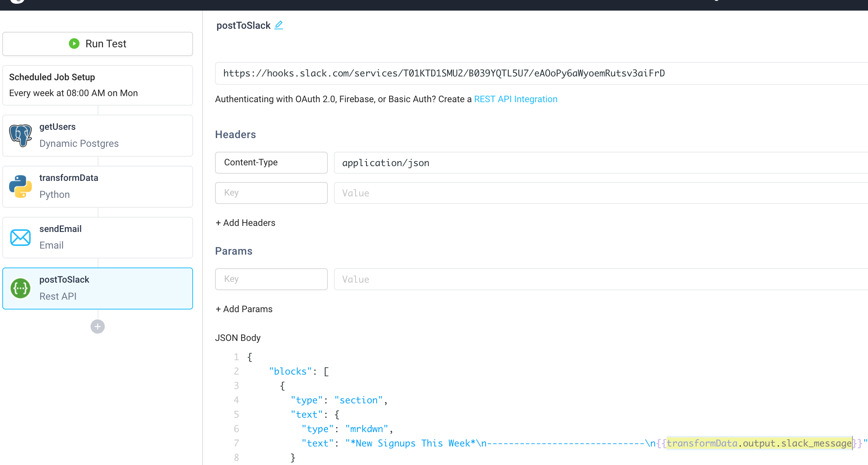Viewport: 868px width, 465px height.
Task: Add a new workflow step via plus icon
Action: [x=97, y=326]
